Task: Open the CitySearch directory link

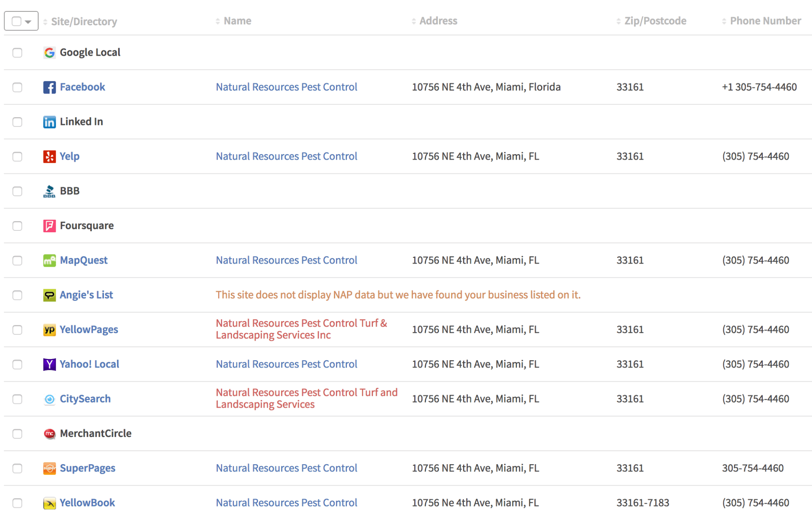Action: pyautogui.click(x=85, y=399)
